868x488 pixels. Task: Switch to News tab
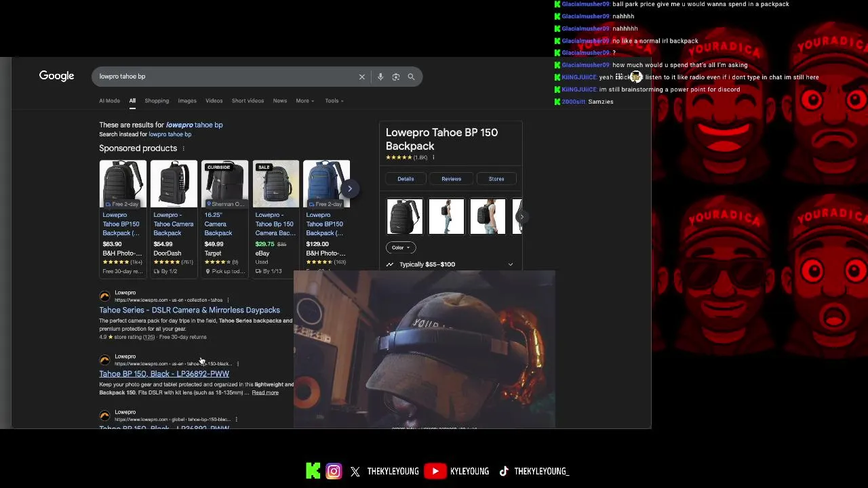click(x=280, y=101)
